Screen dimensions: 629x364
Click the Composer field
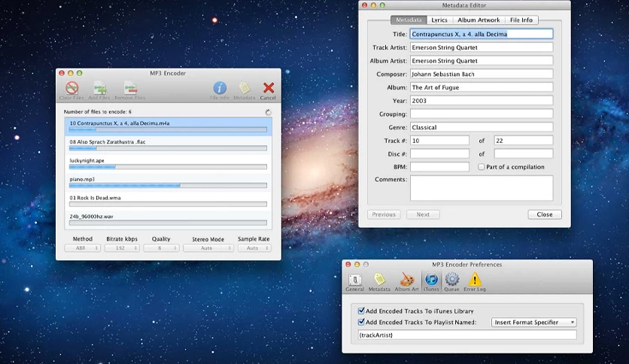pyautogui.click(x=482, y=74)
